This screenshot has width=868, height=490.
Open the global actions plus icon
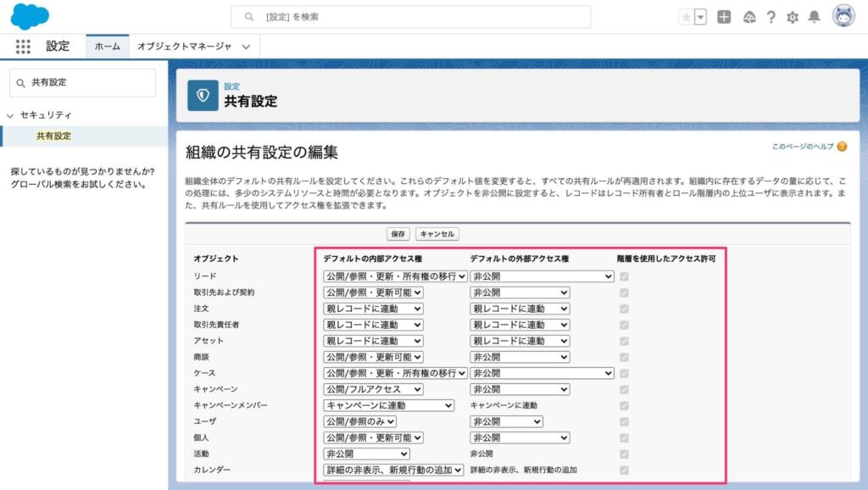tap(724, 17)
